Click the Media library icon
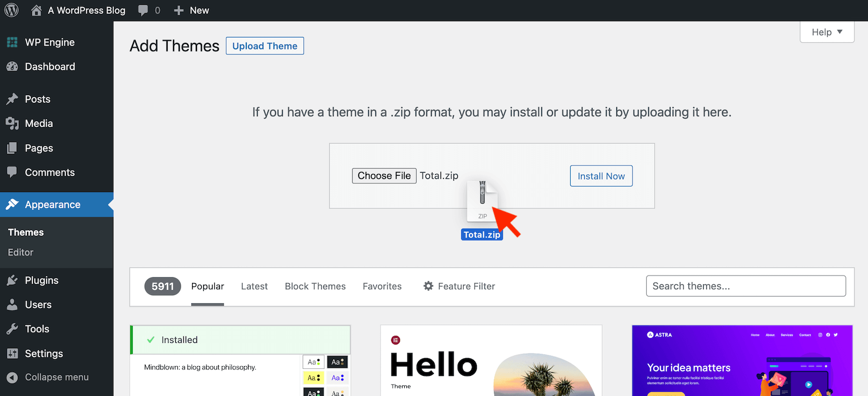 pos(12,124)
